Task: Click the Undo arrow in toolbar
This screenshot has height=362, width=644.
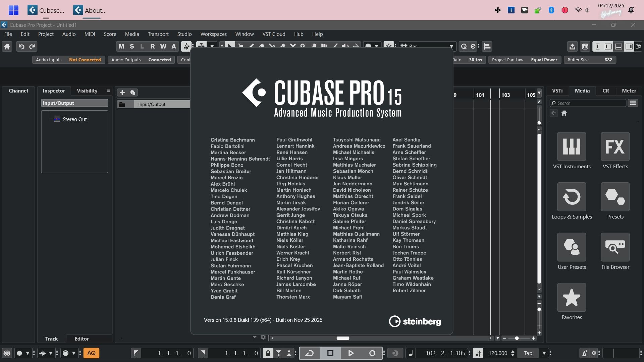Action: pos(21,47)
